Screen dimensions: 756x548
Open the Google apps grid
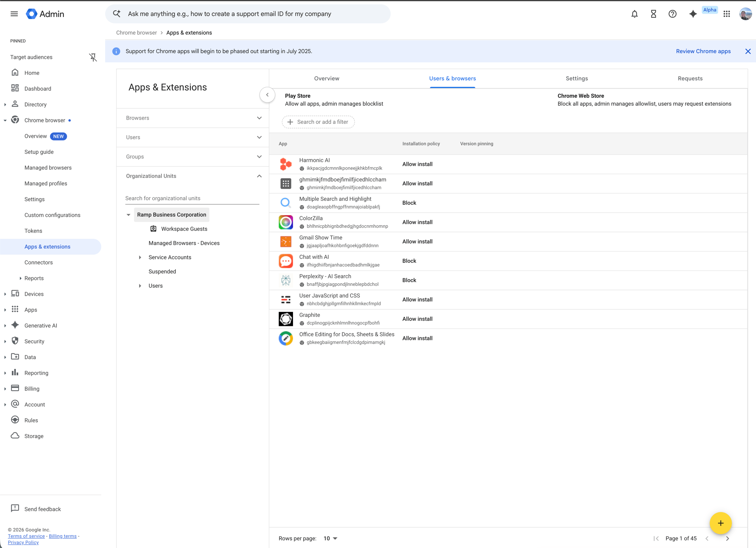coord(727,14)
